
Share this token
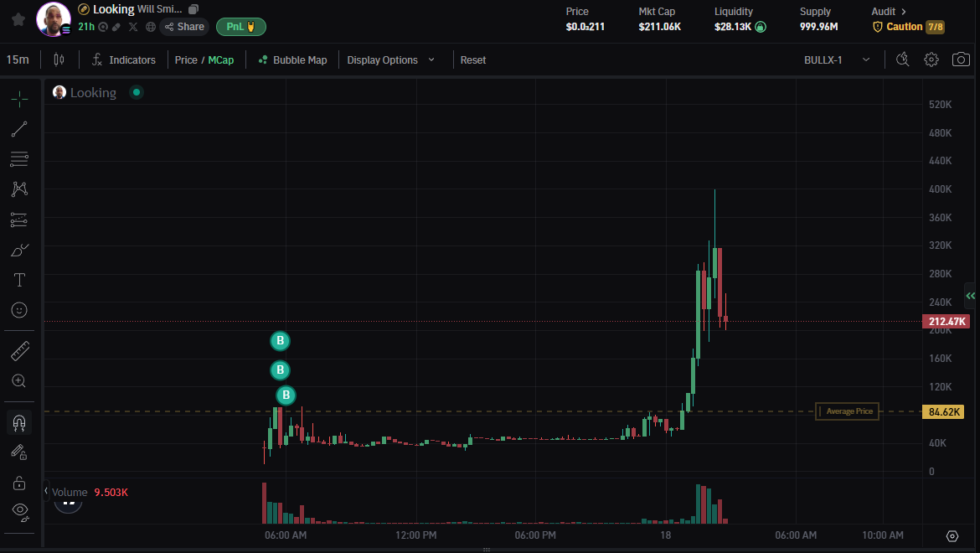click(x=184, y=27)
